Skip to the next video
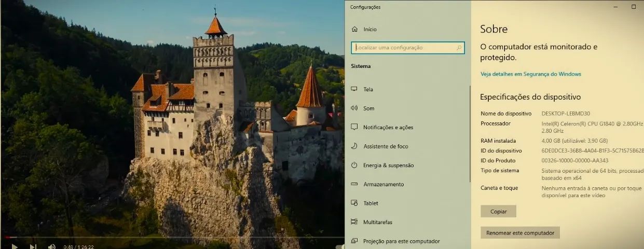644x249 pixels. pyautogui.click(x=33, y=246)
